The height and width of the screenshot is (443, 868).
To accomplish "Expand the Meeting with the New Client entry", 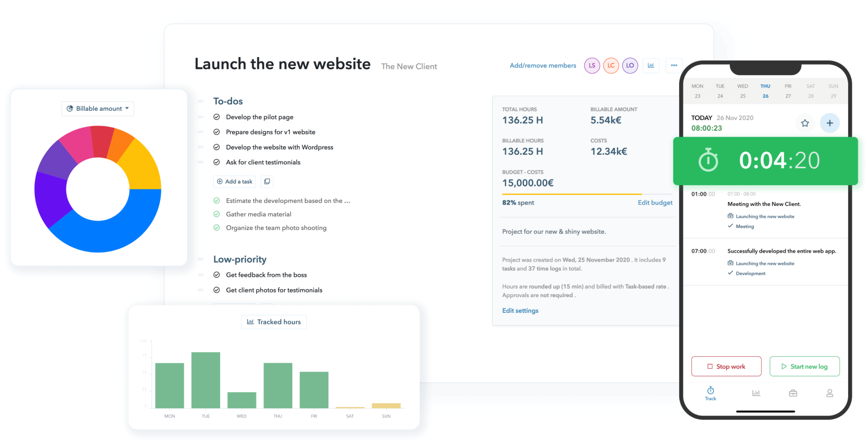I will pos(764,204).
